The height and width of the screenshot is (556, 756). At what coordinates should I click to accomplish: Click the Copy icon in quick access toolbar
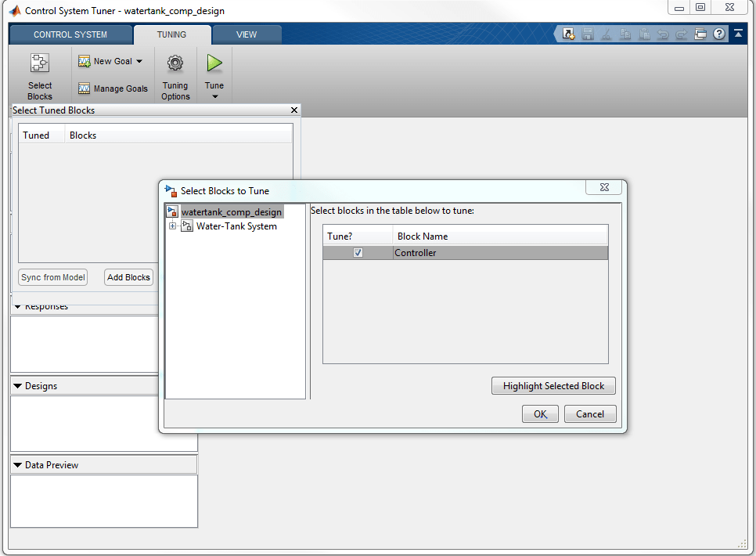(x=625, y=34)
